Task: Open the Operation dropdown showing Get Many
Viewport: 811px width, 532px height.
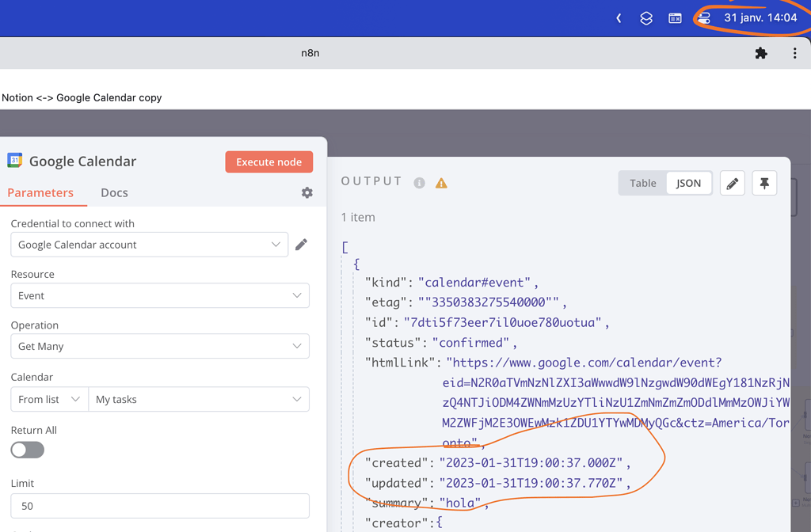Action: point(160,346)
